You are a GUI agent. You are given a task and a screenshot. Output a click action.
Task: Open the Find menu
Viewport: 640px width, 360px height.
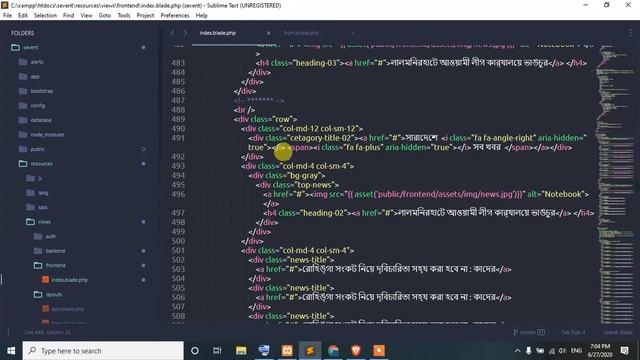click(x=69, y=16)
